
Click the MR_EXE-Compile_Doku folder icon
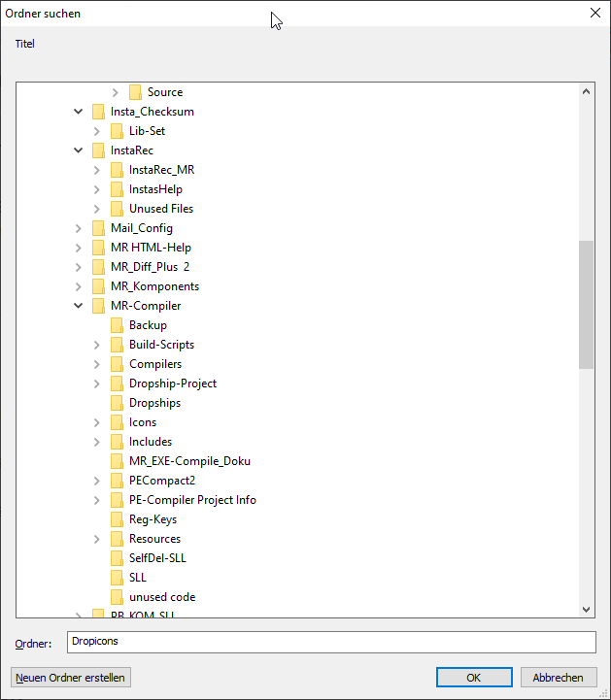pyautogui.click(x=117, y=461)
